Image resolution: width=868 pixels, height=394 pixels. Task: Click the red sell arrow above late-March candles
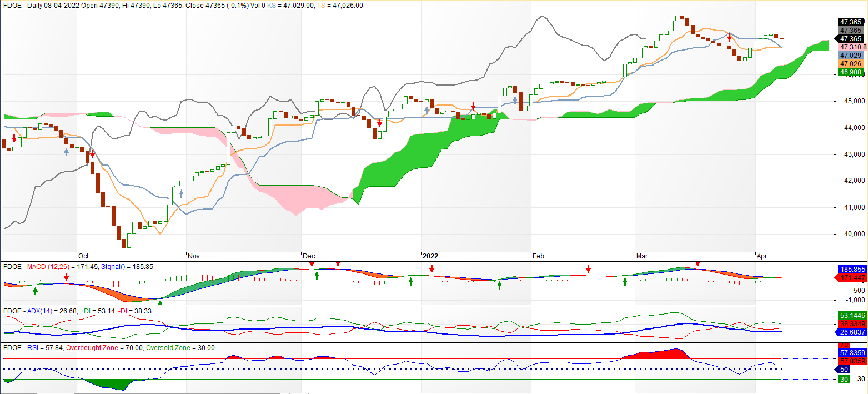click(x=729, y=37)
